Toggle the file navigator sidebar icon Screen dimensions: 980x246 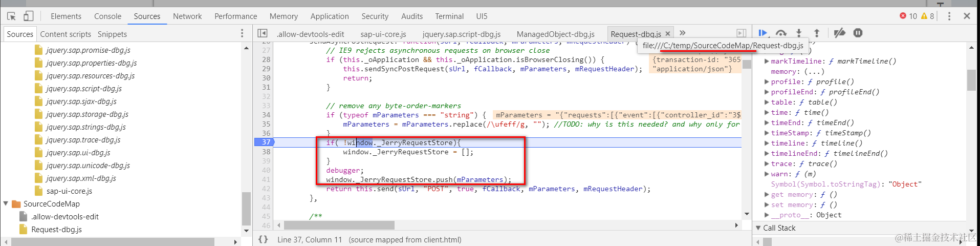[x=263, y=33]
